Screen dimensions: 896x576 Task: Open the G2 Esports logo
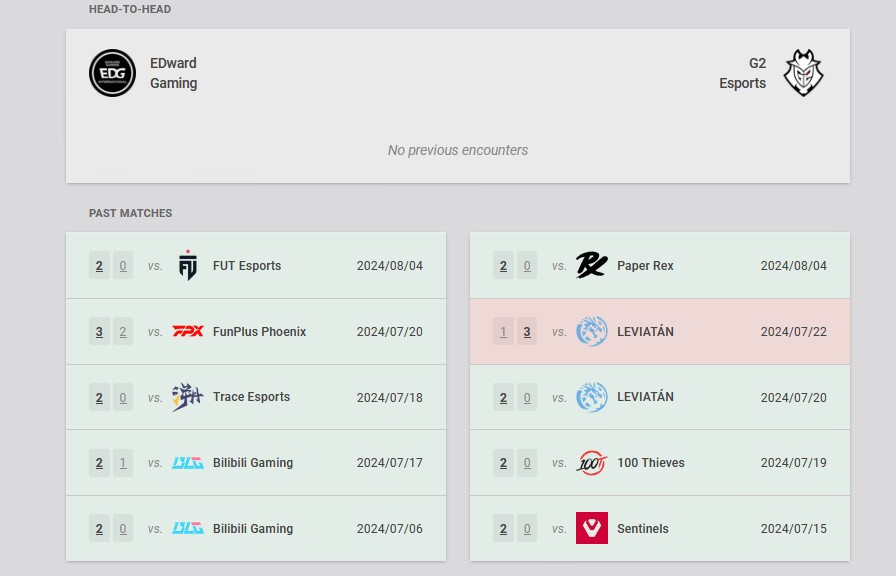(x=803, y=73)
